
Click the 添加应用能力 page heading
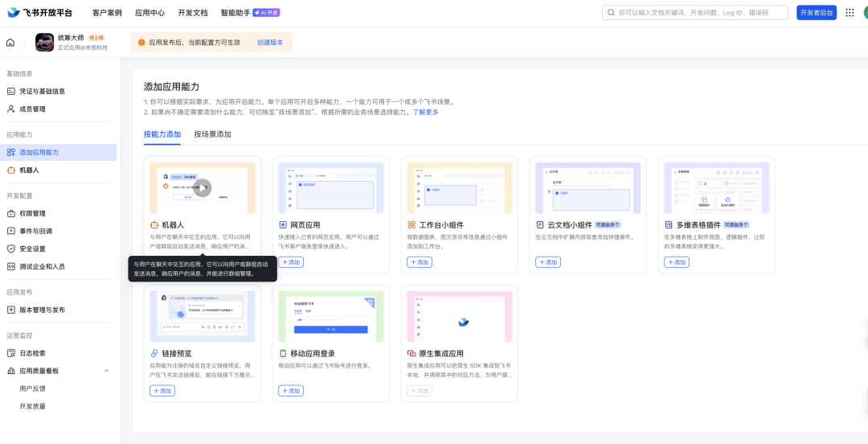pyautogui.click(x=172, y=87)
